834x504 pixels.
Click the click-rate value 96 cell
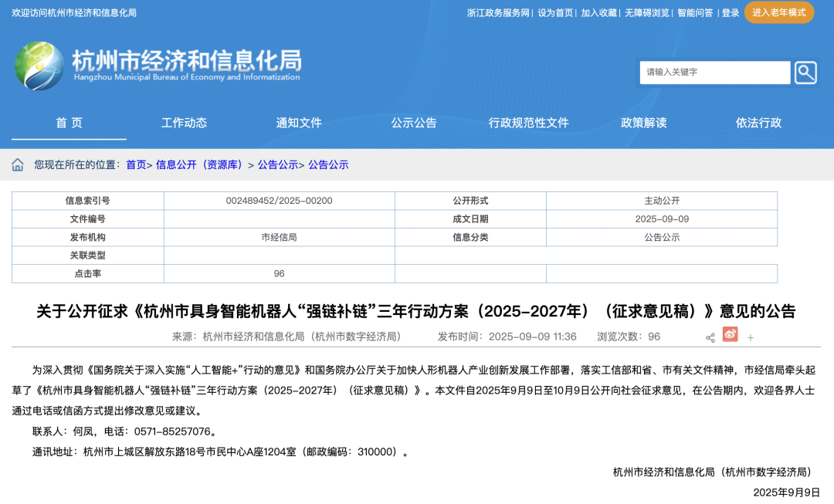[x=280, y=274]
